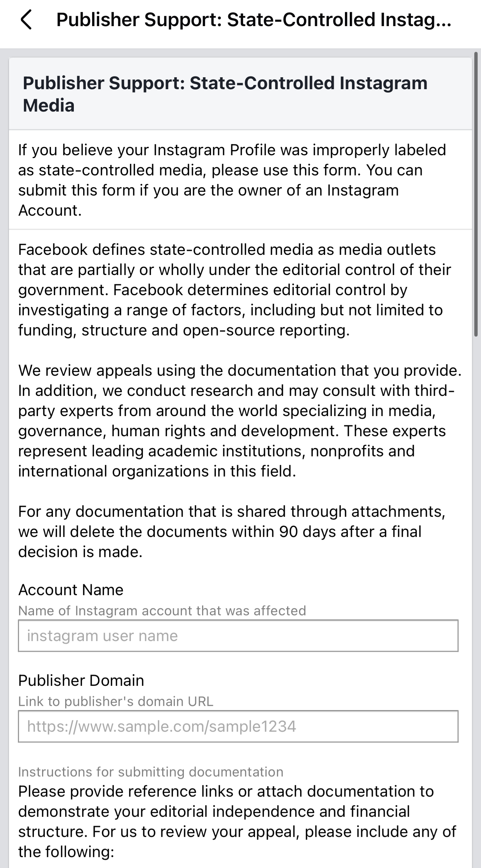Click the 'Instructions for submitting documentation' label
481x868 pixels.
click(x=151, y=772)
